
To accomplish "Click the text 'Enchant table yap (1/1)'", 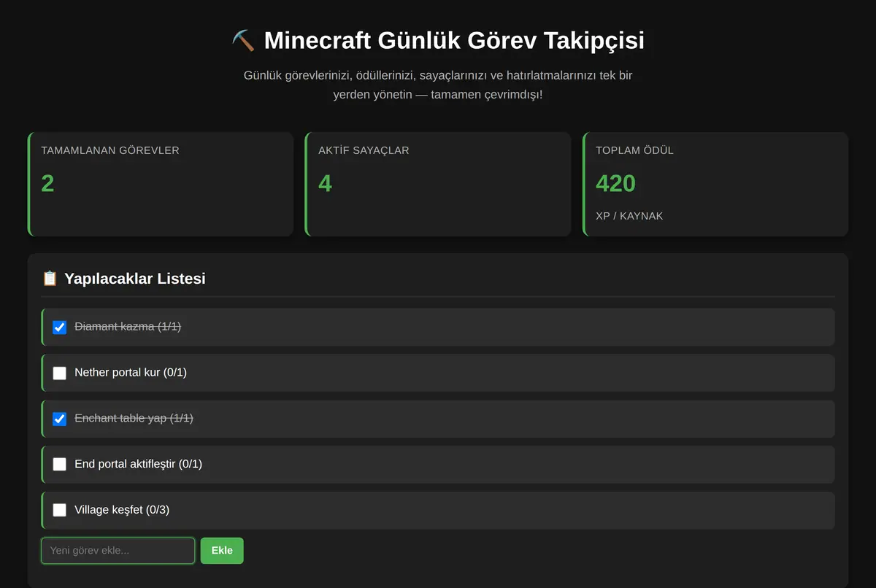I will pos(134,419).
